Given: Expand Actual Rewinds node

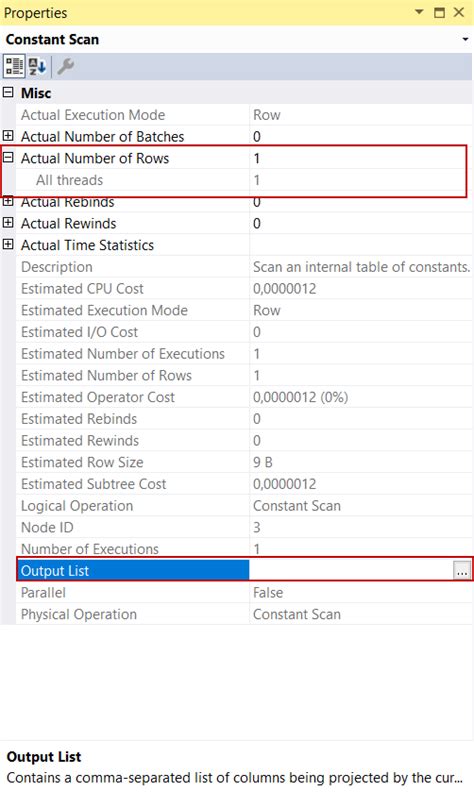Looking at the screenshot, I should pos(8,223).
